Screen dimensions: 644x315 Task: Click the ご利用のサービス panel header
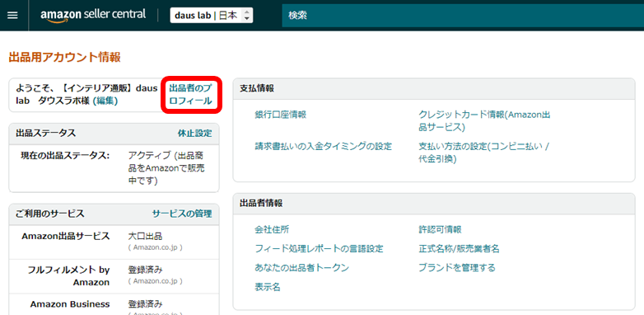click(x=49, y=214)
